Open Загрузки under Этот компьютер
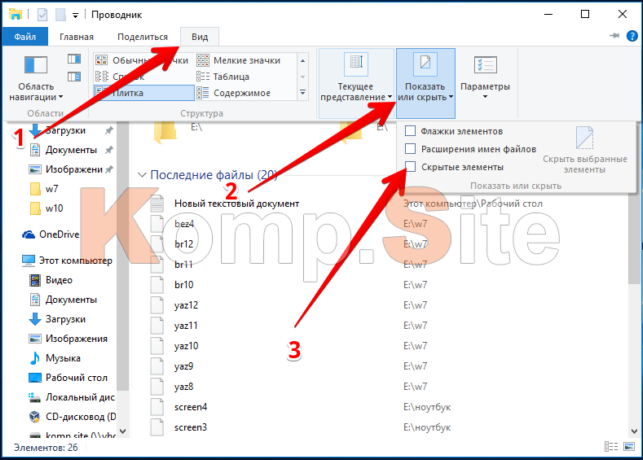The height and width of the screenshot is (460, 643). pyautogui.click(x=58, y=319)
